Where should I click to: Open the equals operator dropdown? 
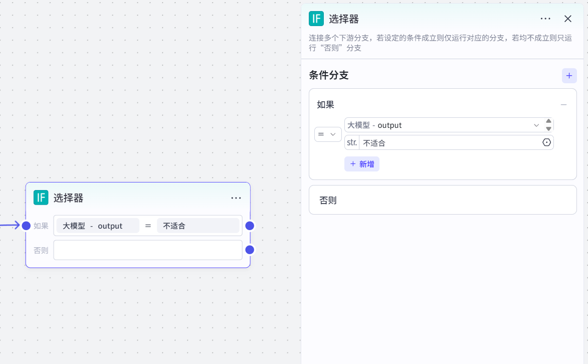click(x=328, y=134)
